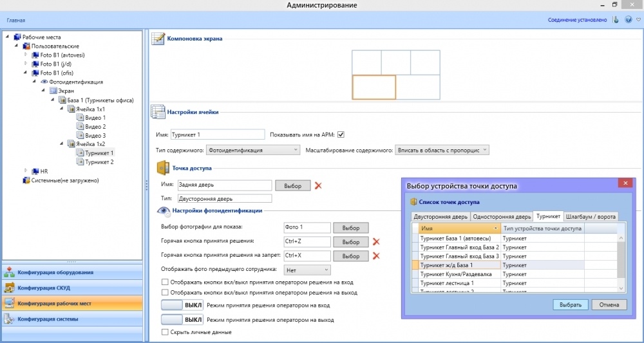Click Настройки фотоидентификации eye icon

(x=164, y=211)
